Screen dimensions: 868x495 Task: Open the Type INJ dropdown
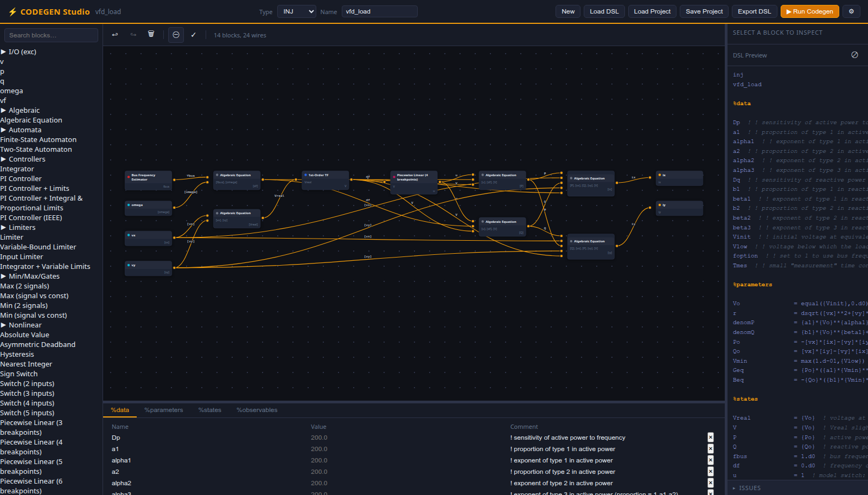point(296,11)
